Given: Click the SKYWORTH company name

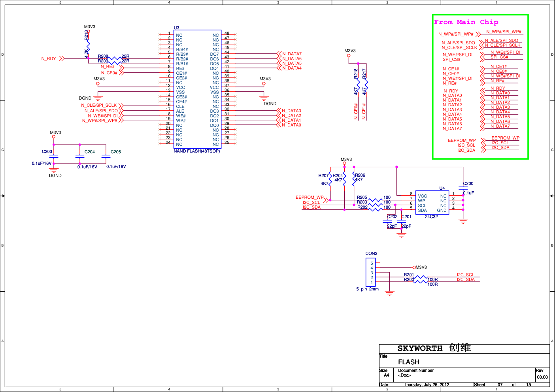Looking at the screenshot, I should (420, 348).
